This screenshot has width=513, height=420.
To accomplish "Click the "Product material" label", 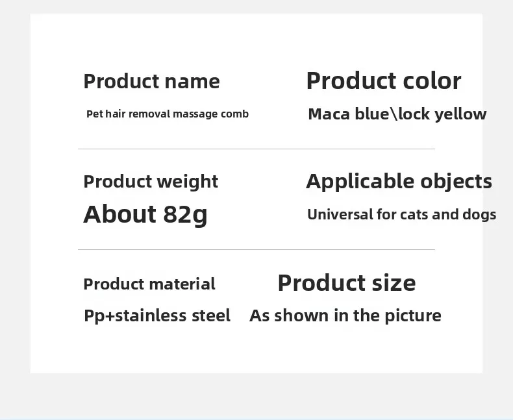I will coord(149,284).
